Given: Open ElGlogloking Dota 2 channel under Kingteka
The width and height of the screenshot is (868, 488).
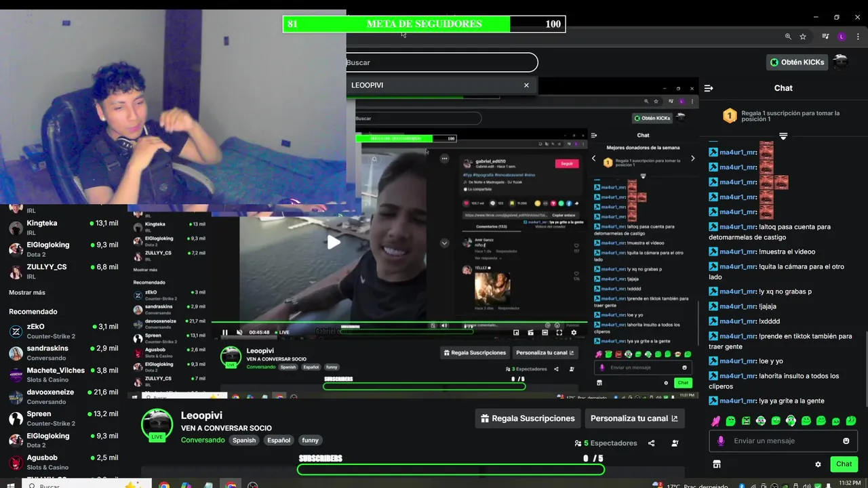Looking at the screenshot, I should coord(63,249).
